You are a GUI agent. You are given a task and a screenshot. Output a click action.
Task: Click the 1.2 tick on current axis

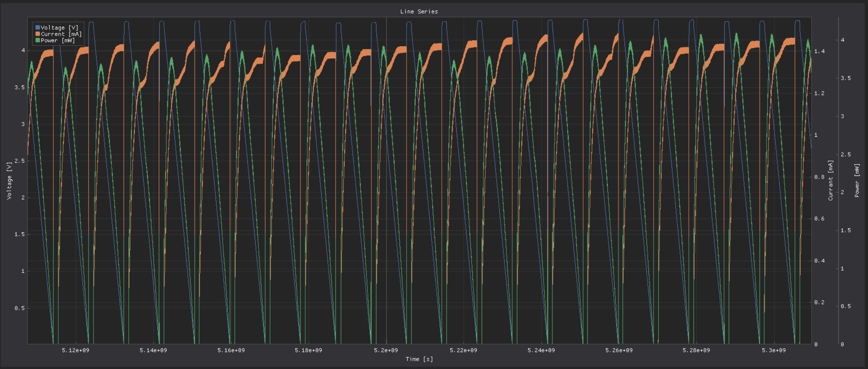coord(819,93)
